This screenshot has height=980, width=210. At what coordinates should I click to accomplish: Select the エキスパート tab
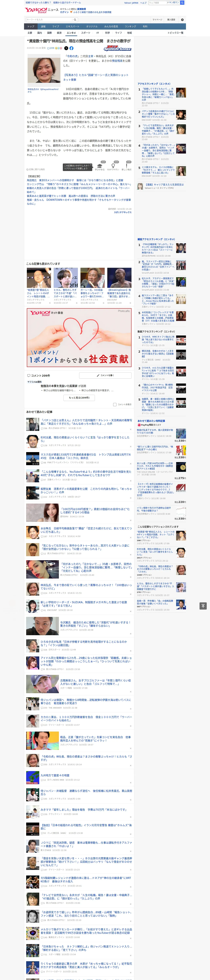[x=72, y=27]
